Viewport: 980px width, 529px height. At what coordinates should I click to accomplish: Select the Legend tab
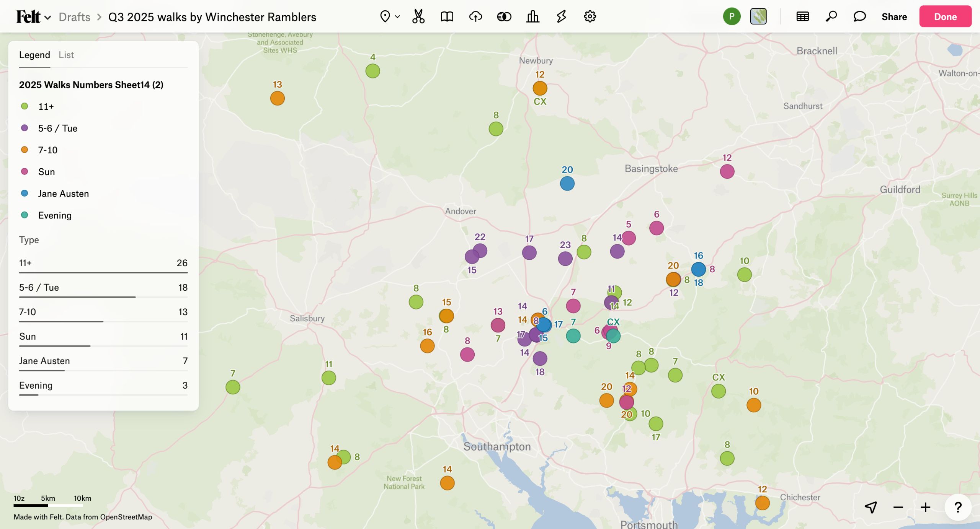pos(34,55)
